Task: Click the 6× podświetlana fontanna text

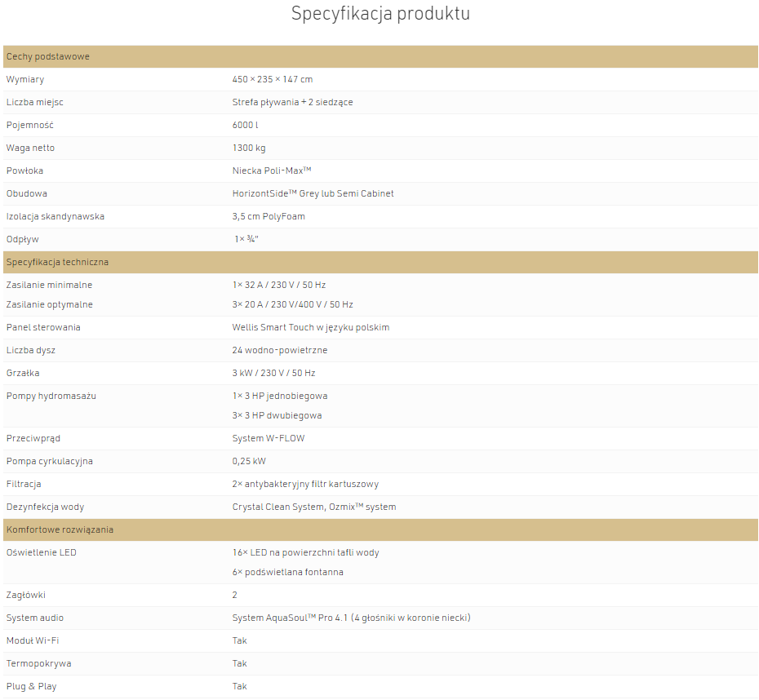Action: pyautogui.click(x=288, y=572)
